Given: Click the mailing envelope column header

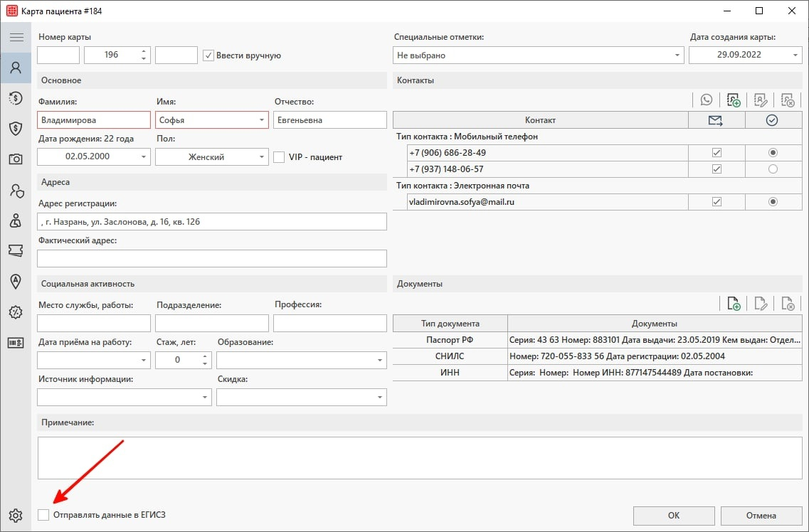Looking at the screenshot, I should (716, 120).
